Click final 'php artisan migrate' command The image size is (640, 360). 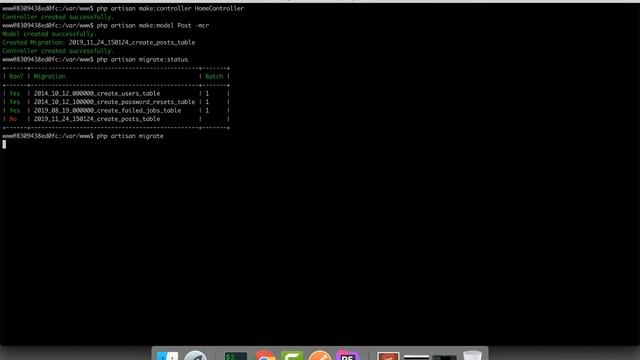coord(130,136)
